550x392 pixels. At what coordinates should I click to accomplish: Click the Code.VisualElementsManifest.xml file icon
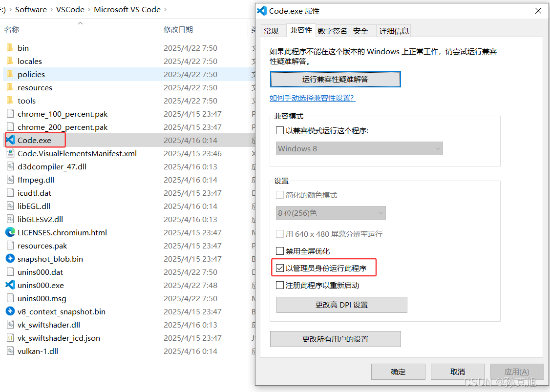click(11, 153)
